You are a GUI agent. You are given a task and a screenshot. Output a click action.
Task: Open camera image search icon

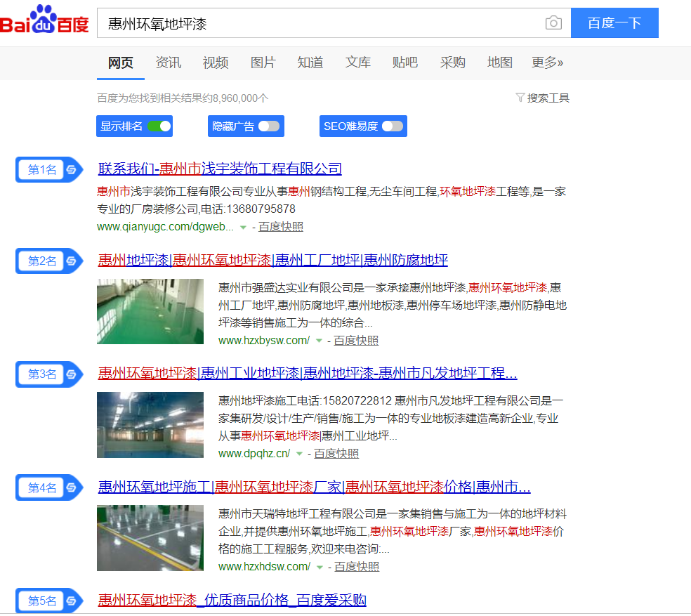553,22
